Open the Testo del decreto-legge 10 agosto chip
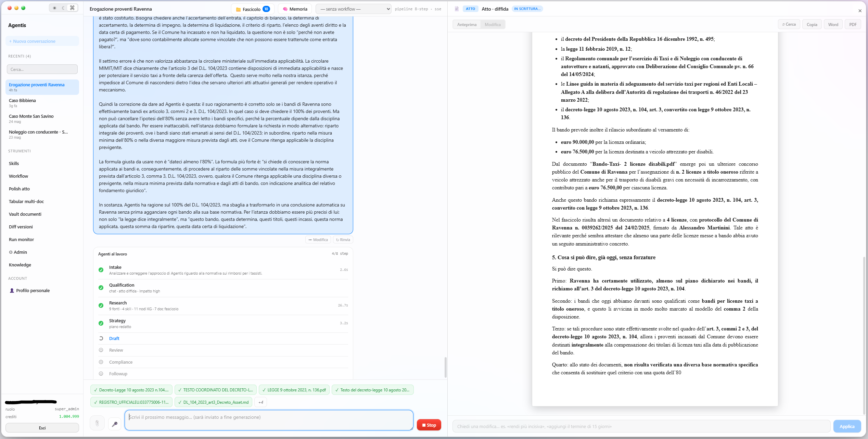The height and width of the screenshot is (439, 868). 373,390
